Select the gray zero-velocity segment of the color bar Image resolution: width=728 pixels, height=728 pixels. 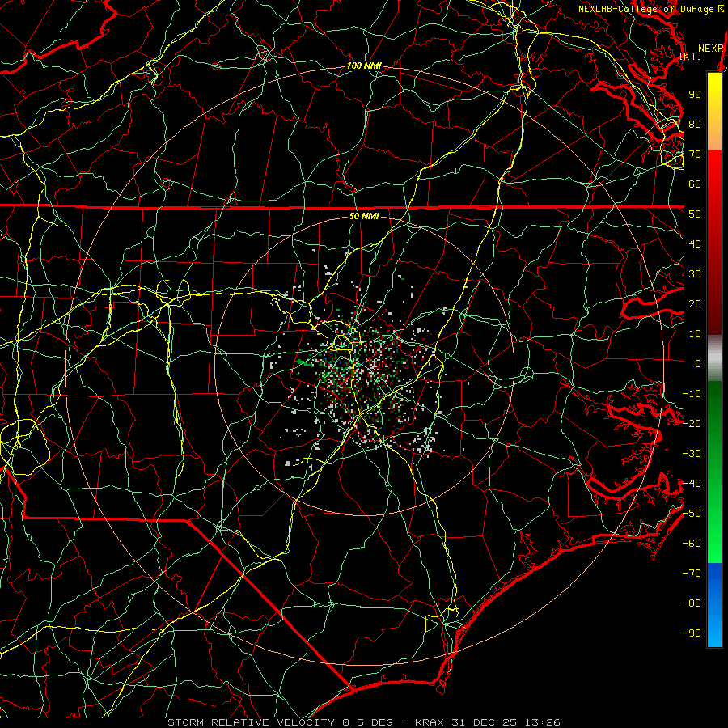coord(714,358)
